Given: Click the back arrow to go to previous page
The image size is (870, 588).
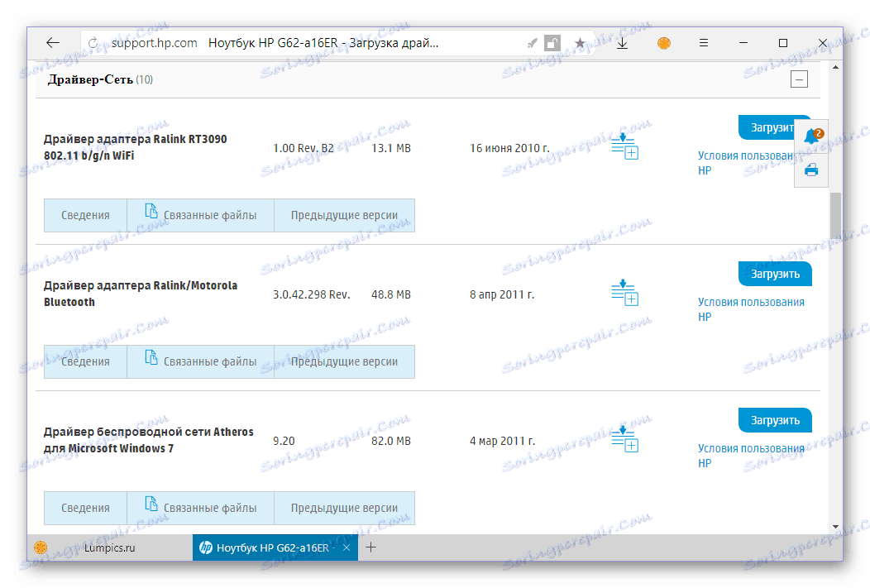Looking at the screenshot, I should (52, 42).
